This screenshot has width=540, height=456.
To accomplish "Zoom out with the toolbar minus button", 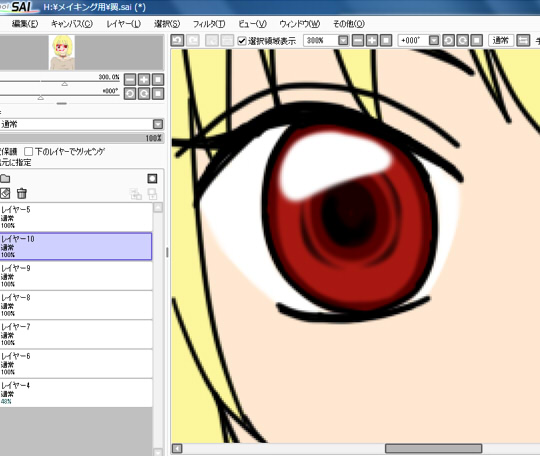I will 358,41.
